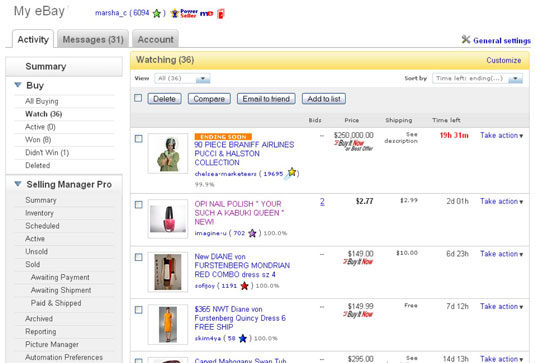Image resolution: width=535 pixels, height=363 pixels.
Task: Check the Furstenberg Quincy Dress item checkbox
Action: [x=139, y=310]
